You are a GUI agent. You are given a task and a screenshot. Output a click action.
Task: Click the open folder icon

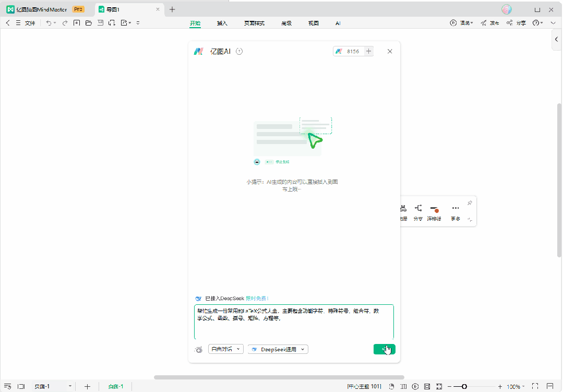88,23
